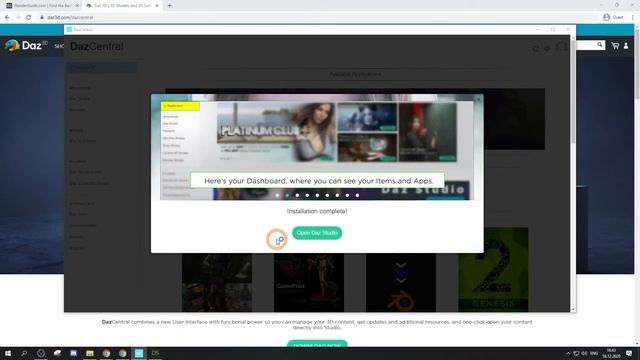Open a new browser tab

tap(169, 6)
